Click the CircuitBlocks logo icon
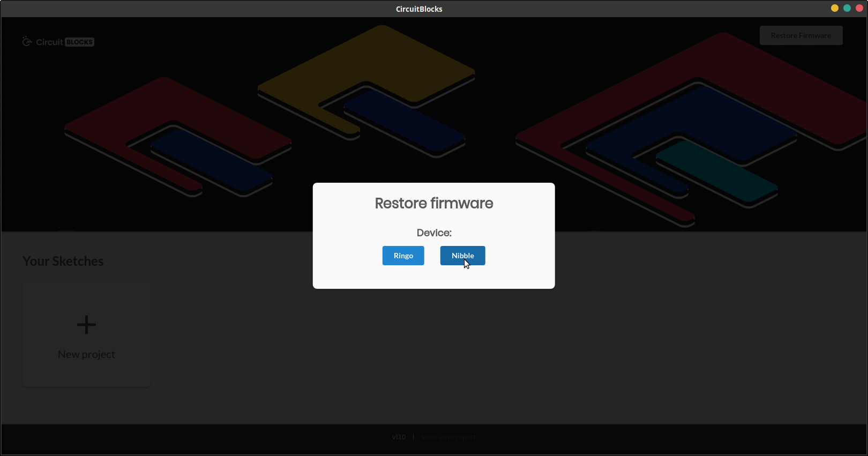This screenshot has width=868, height=456. click(27, 41)
